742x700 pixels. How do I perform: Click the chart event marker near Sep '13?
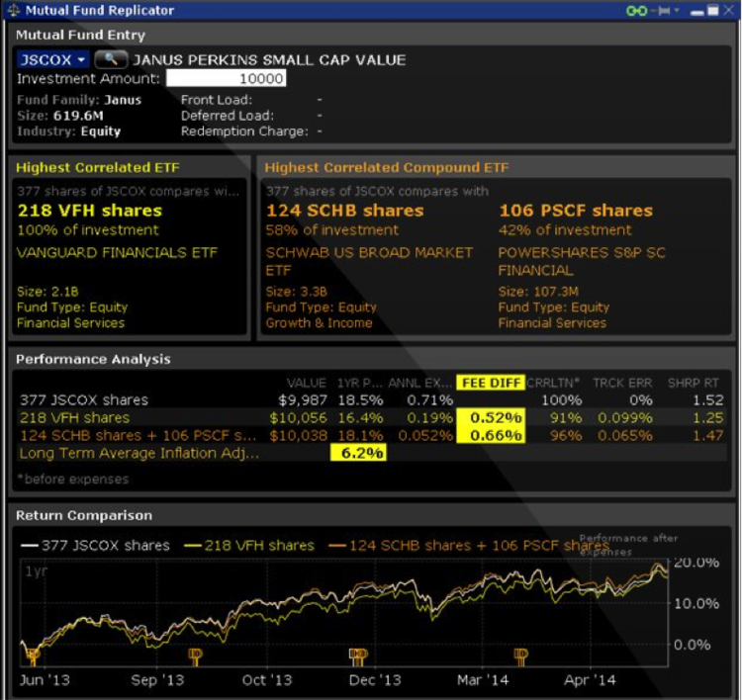point(195,656)
